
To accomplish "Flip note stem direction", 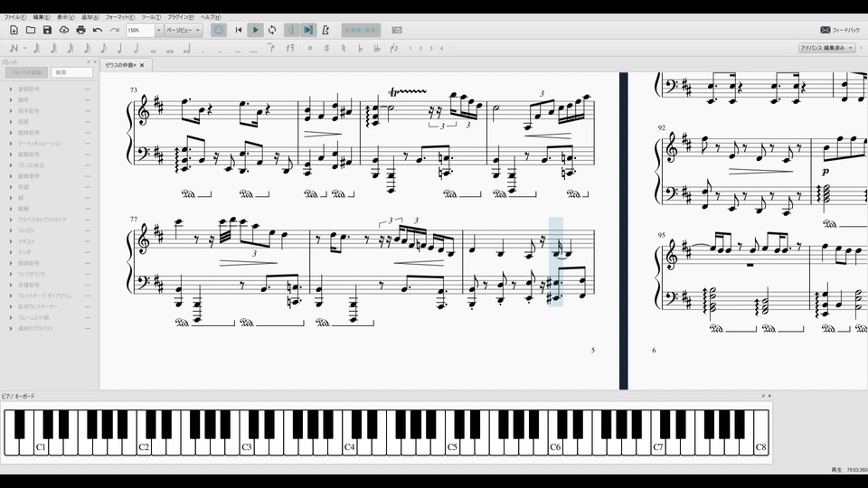I will 394,48.
